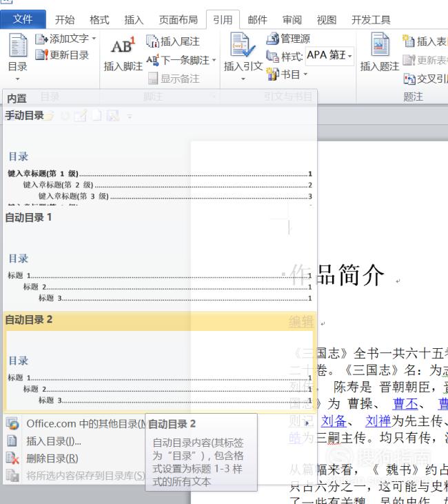Screen dimensions: 448x504
Task: Click the 自动目录 1 gallery heading
Action: pos(28,217)
